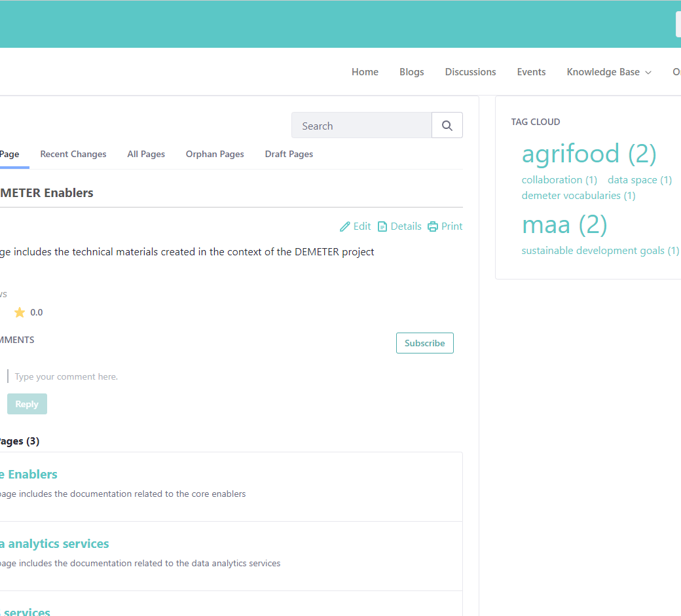Click the Details link text
The image size is (681, 616).
click(406, 226)
